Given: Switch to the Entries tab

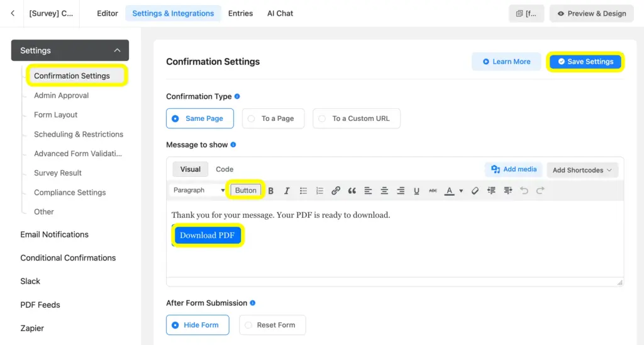Looking at the screenshot, I should pyautogui.click(x=241, y=14).
